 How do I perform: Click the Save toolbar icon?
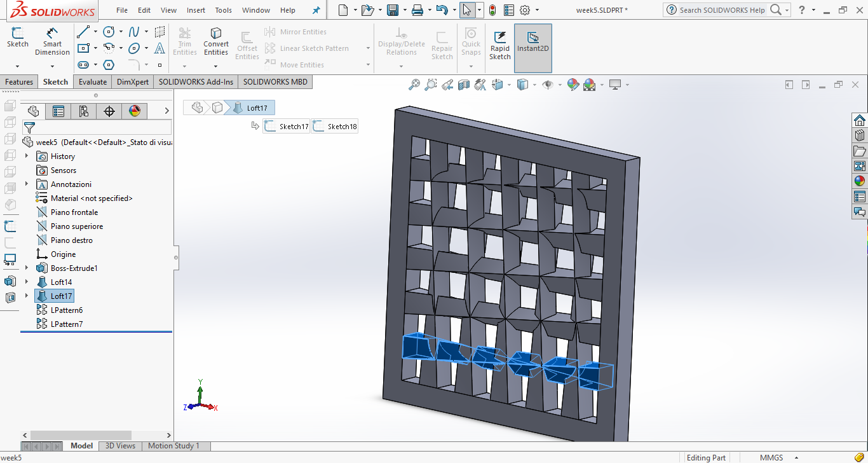[393, 10]
